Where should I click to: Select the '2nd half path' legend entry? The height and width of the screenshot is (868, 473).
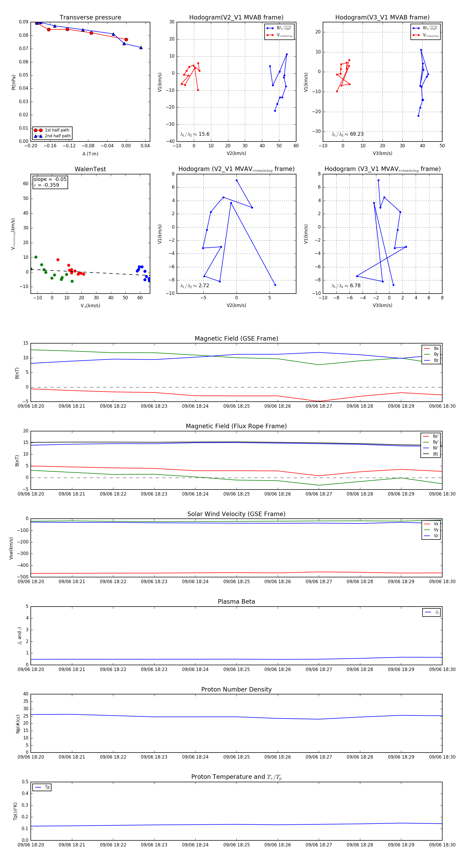[52, 136]
